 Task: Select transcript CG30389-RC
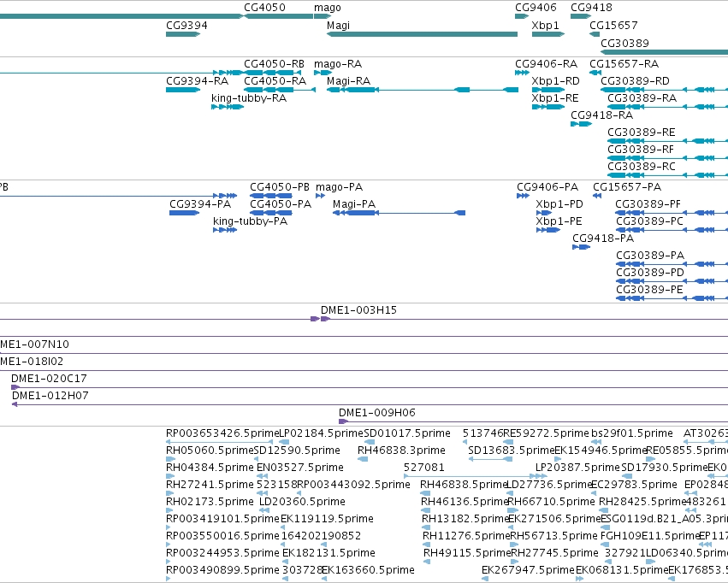pyautogui.click(x=667, y=175)
